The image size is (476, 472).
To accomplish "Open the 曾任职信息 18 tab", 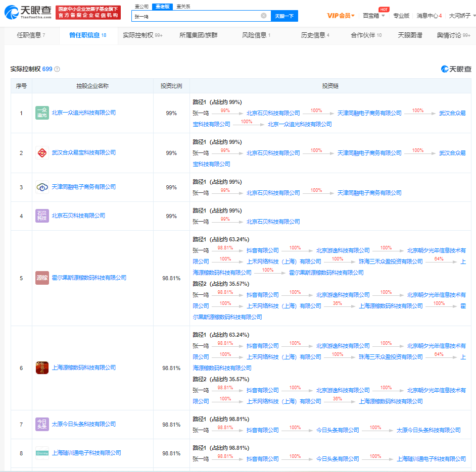I will tap(88, 35).
